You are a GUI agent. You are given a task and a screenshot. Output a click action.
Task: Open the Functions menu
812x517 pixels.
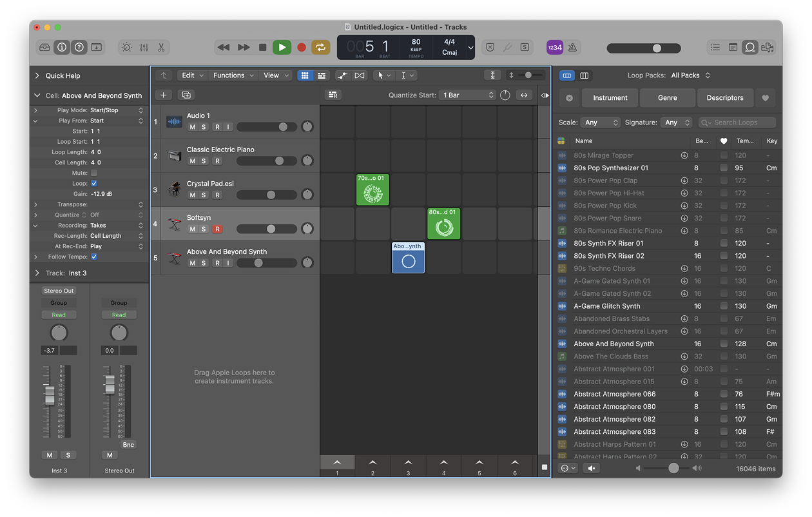pos(233,75)
